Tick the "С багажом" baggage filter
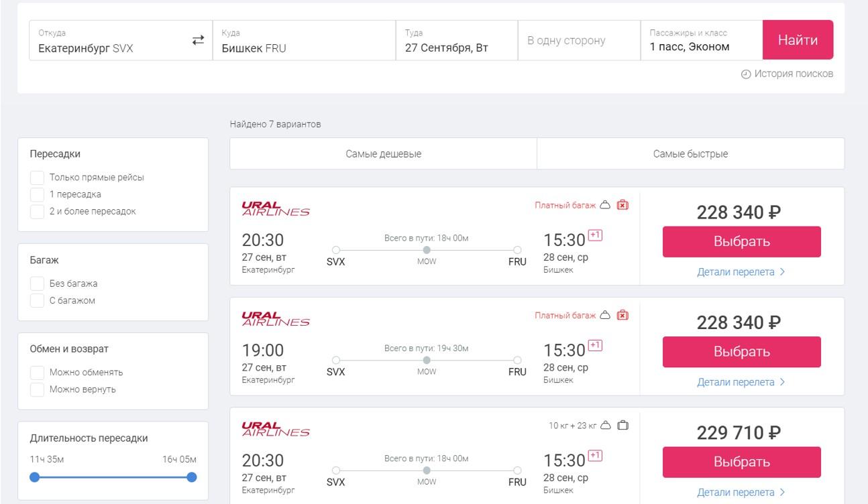 coord(38,301)
